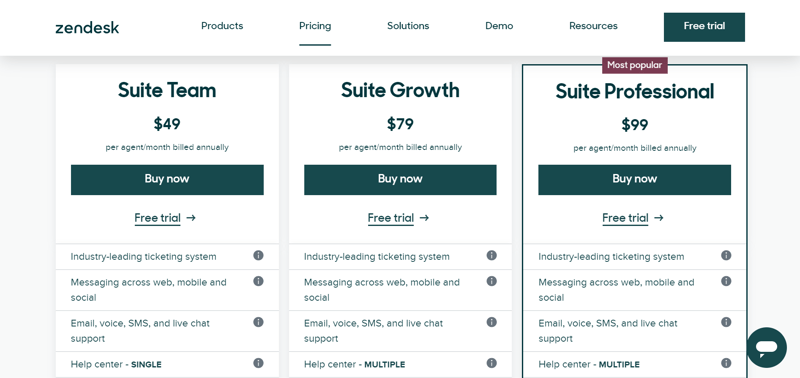Click the Most popular badge
This screenshot has width=800, height=378.
(x=635, y=65)
